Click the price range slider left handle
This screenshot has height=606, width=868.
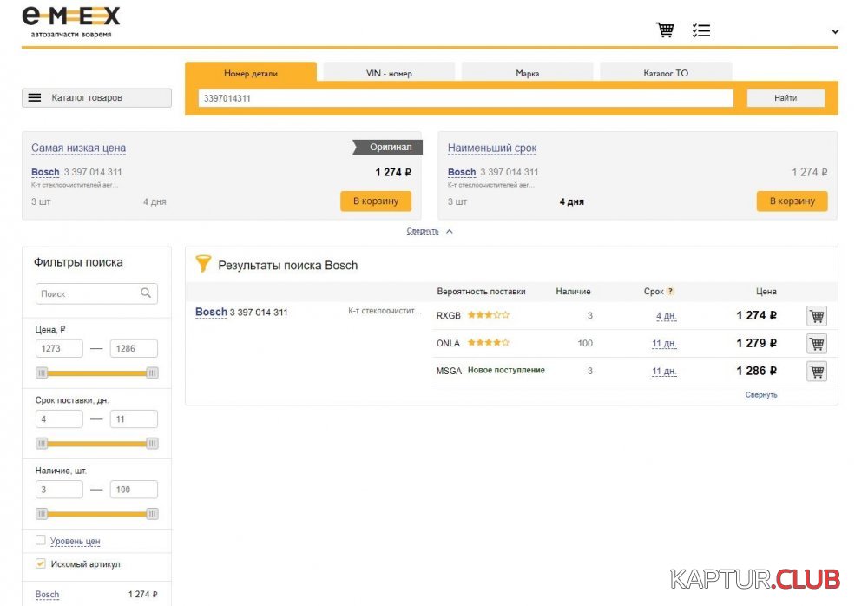tap(42, 372)
